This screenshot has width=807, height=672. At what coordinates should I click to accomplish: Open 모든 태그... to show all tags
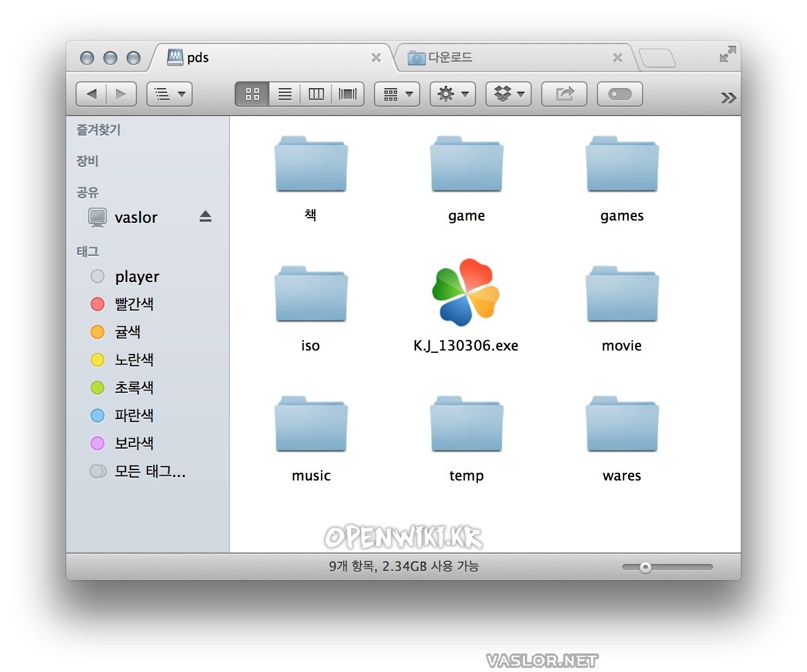pos(147,471)
